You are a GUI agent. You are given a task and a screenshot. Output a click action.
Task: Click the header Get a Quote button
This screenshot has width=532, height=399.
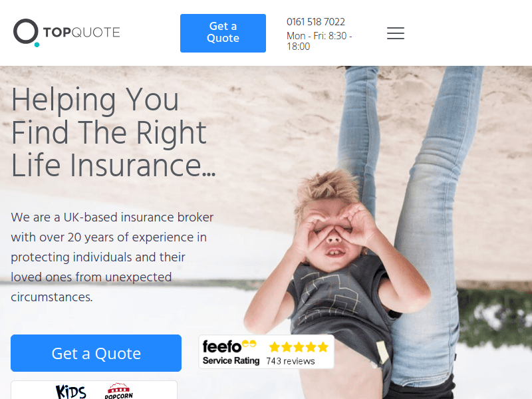tap(223, 33)
